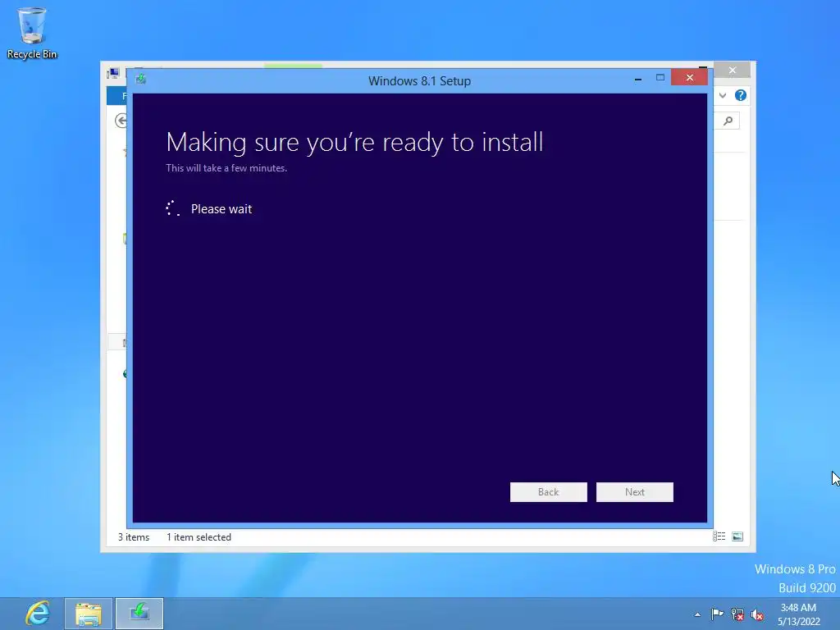
Task: Click the Windows 8.1 Setup title bar text
Action: 419,81
